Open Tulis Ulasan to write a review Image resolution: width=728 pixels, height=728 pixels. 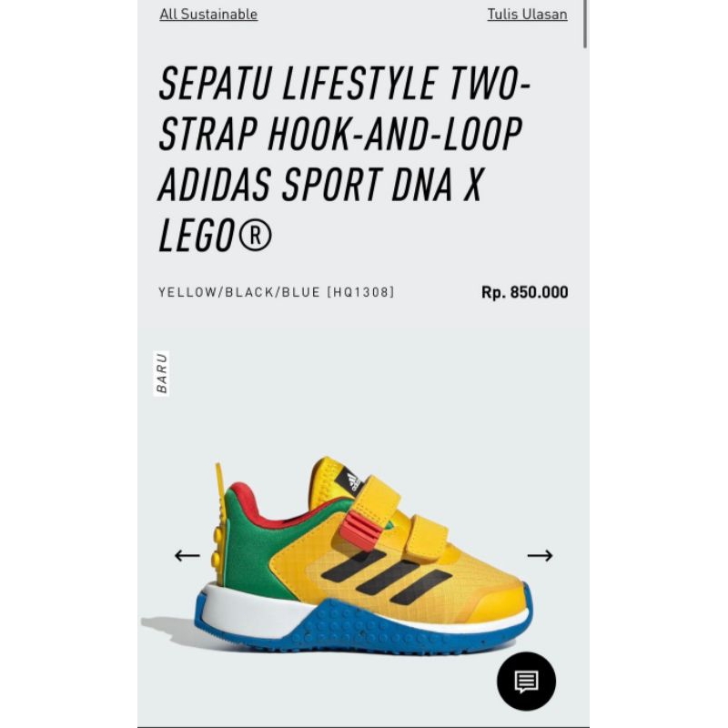tap(527, 15)
